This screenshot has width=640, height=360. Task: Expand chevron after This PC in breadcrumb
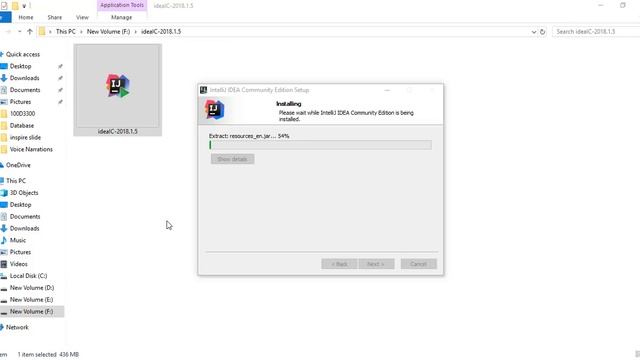(81, 31)
